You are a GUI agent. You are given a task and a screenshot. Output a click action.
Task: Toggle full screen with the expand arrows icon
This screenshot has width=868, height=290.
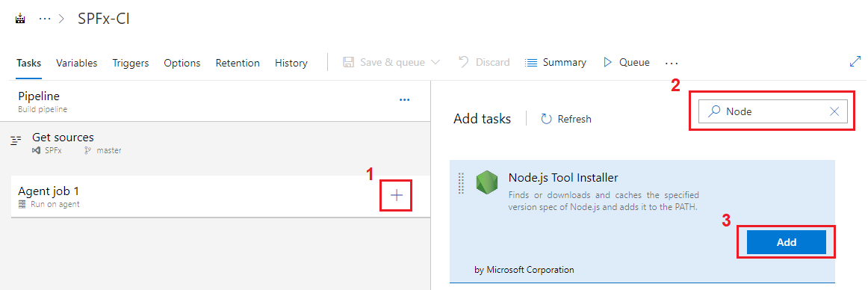[855, 62]
